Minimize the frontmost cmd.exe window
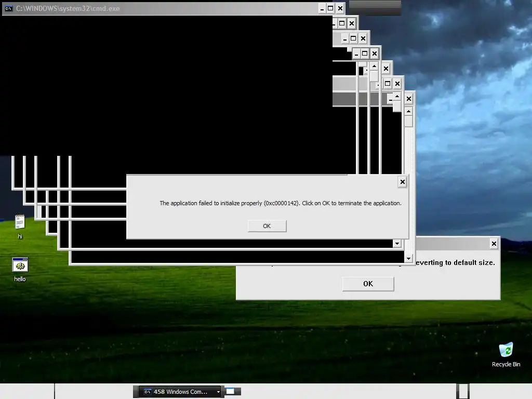Viewport: 532px width, 399px height. (322, 8)
